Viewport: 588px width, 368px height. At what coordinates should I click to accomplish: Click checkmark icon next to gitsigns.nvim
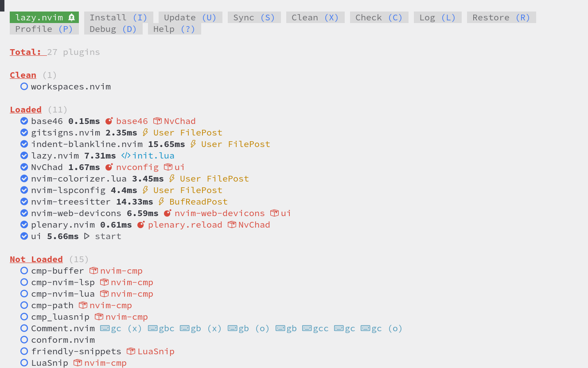coord(24,132)
